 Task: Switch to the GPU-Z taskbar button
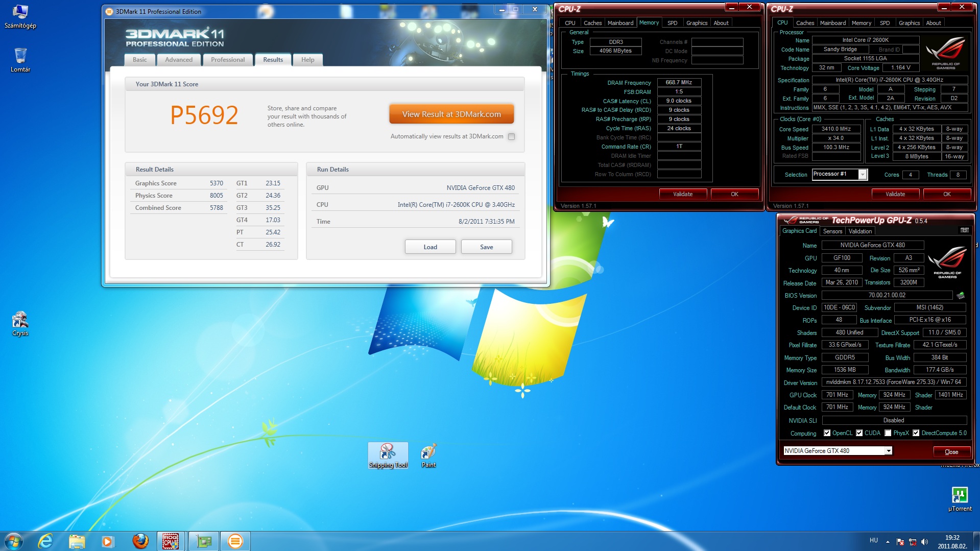pos(204,541)
